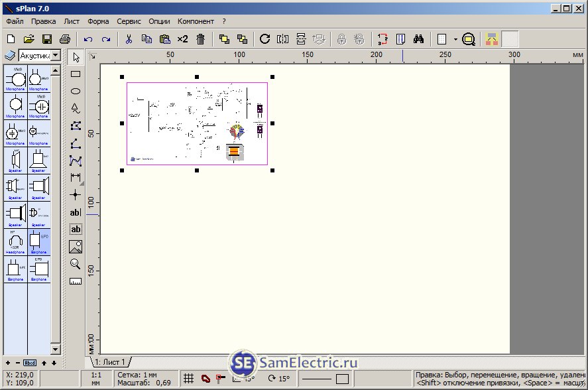Open the grid options dropdown arrow
Image resolution: width=588 pixels, height=390 pixels.
pyautogui.click(x=455, y=39)
